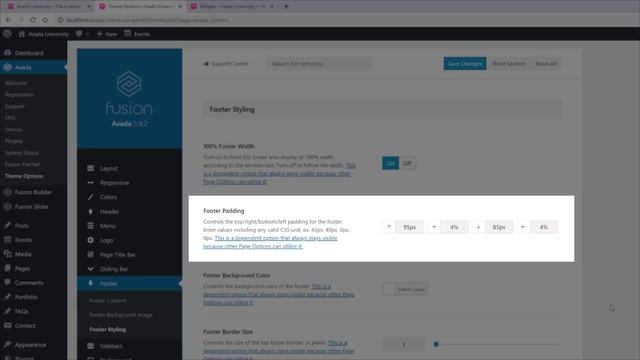
Task: Open the Theme Options submenu
Action: [24, 176]
